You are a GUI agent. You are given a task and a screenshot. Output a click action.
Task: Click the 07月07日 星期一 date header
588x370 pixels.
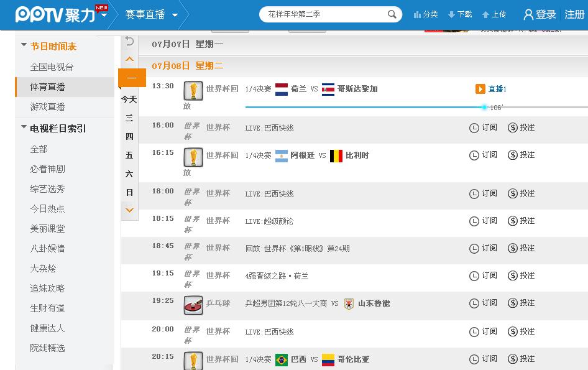188,44
